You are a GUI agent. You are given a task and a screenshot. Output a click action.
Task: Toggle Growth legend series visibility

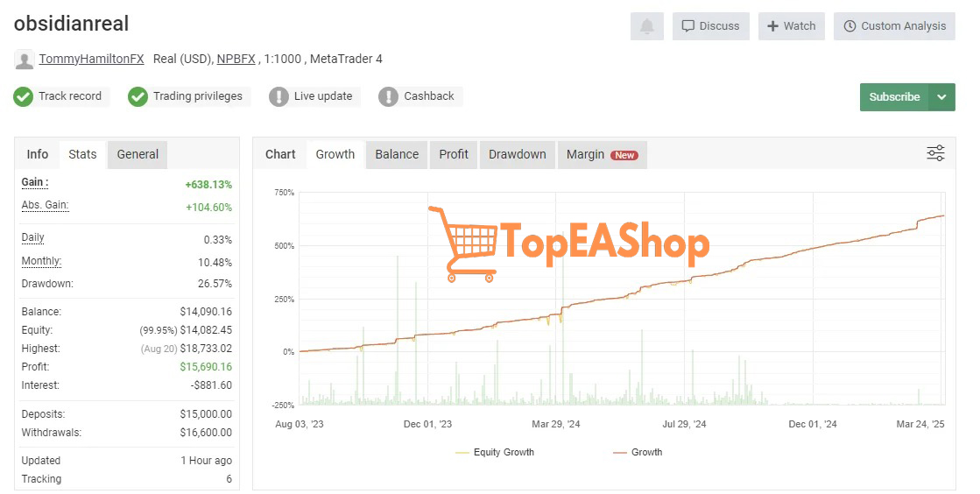pyautogui.click(x=638, y=452)
